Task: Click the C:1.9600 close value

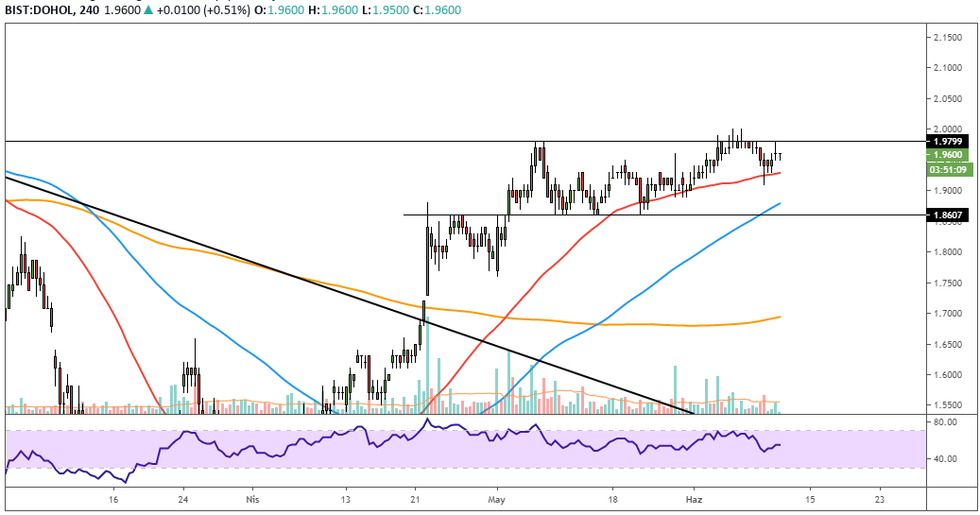Action: 437,10
